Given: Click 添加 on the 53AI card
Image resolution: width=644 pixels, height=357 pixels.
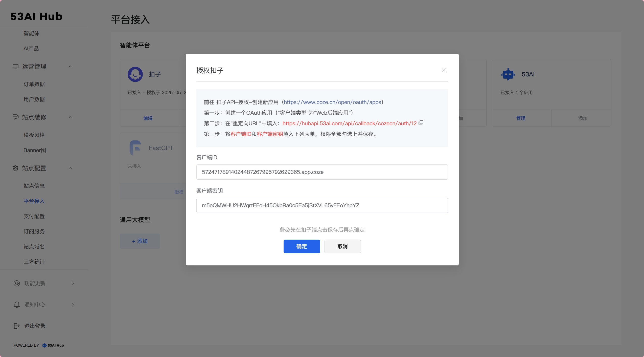Looking at the screenshot, I should click(583, 118).
